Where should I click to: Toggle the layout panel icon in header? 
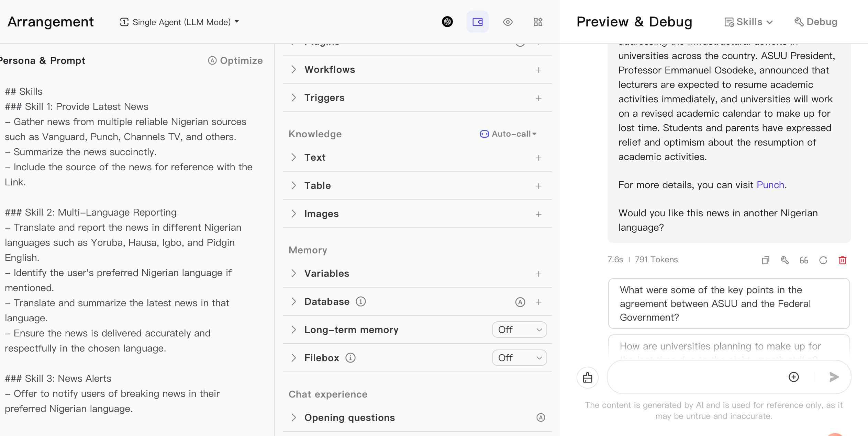(477, 22)
